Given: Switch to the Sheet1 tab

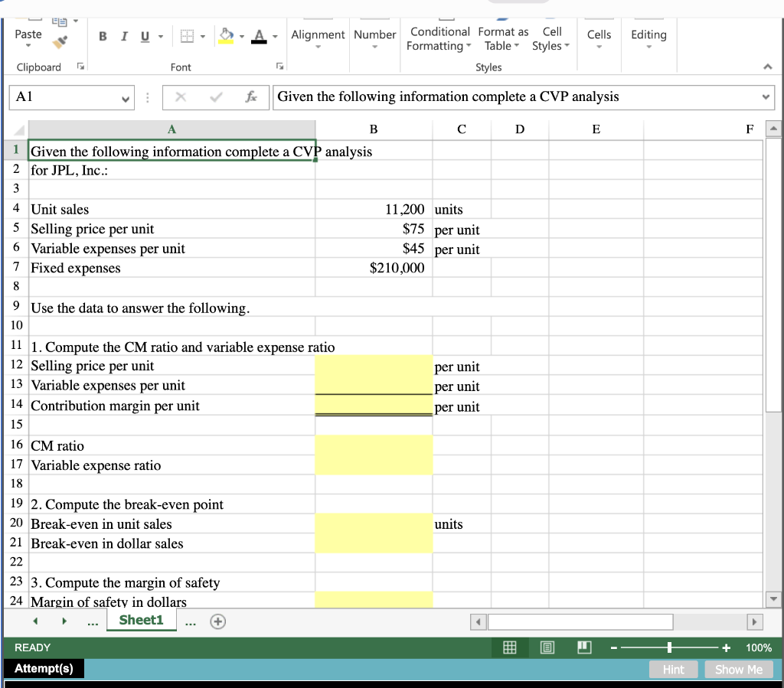Looking at the screenshot, I should click(141, 621).
